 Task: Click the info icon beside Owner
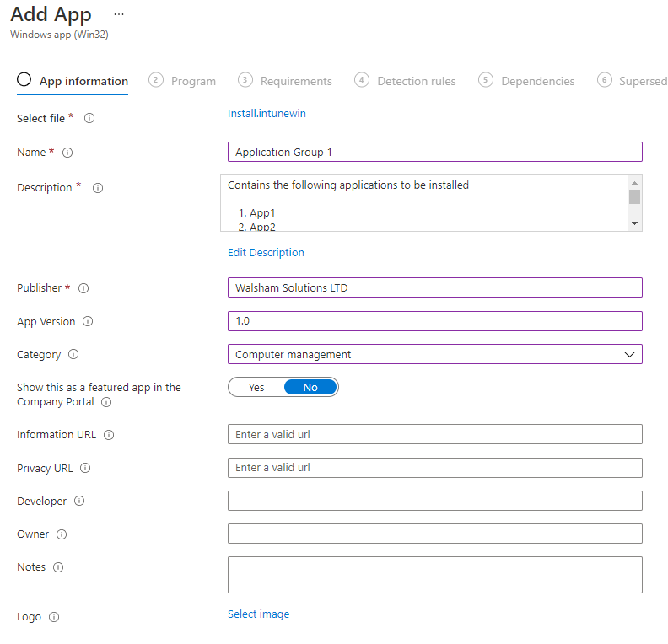click(62, 534)
